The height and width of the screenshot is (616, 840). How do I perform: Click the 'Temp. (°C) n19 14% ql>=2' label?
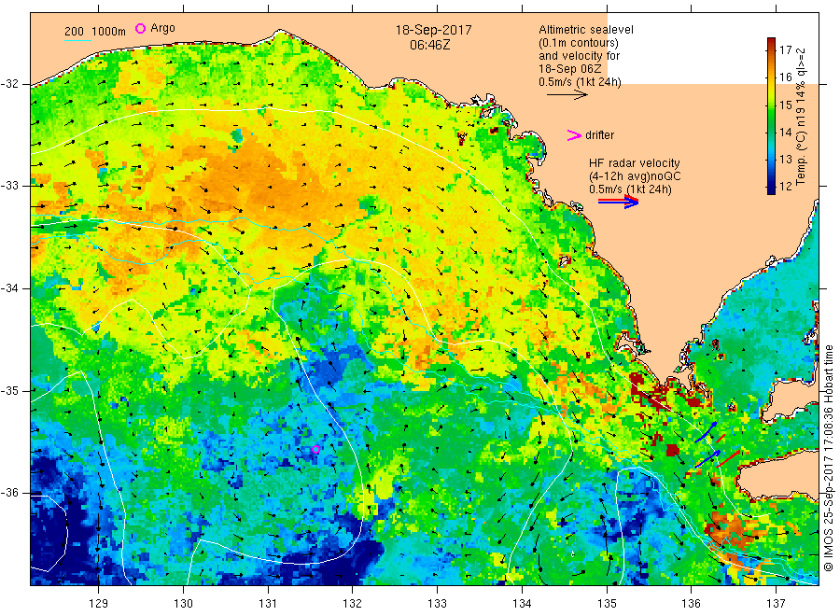(801, 117)
